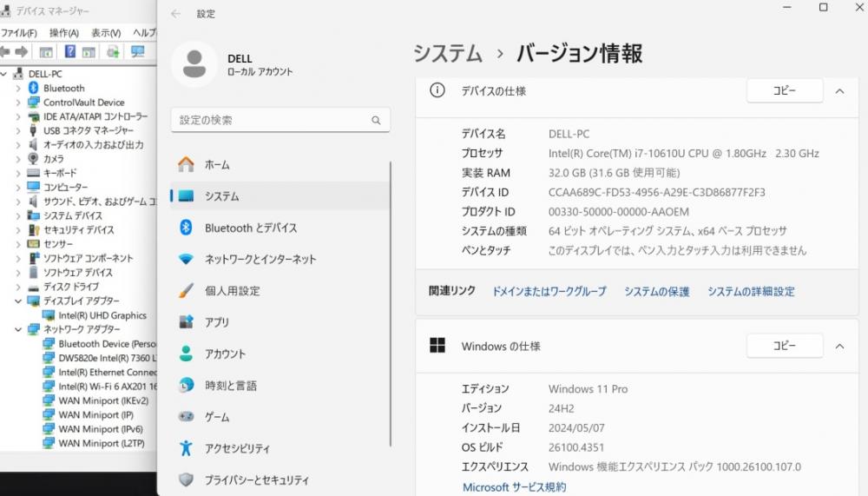Select IDE ATA/ATAPI コントローラー tree row
Viewport: 868px width, 496px height.
[89, 116]
